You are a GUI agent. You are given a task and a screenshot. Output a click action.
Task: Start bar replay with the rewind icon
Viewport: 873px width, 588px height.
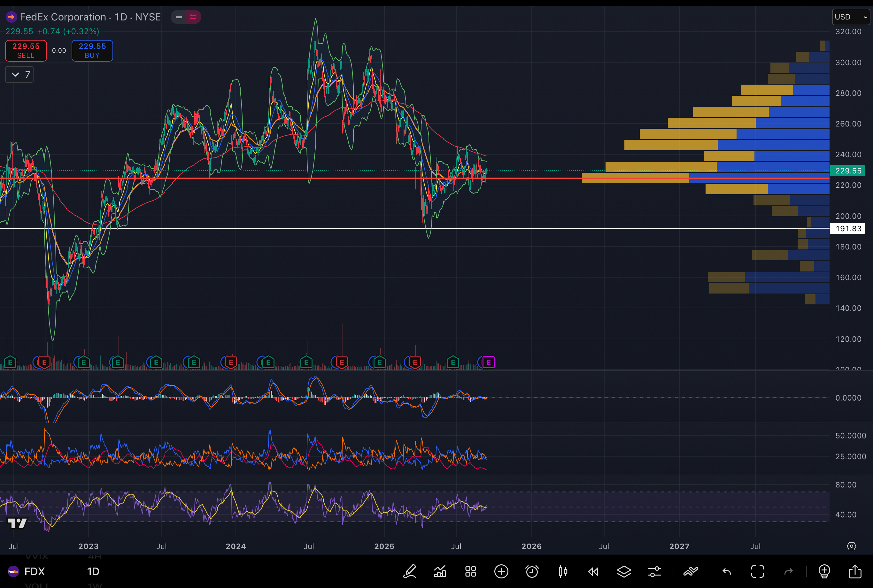(593, 571)
